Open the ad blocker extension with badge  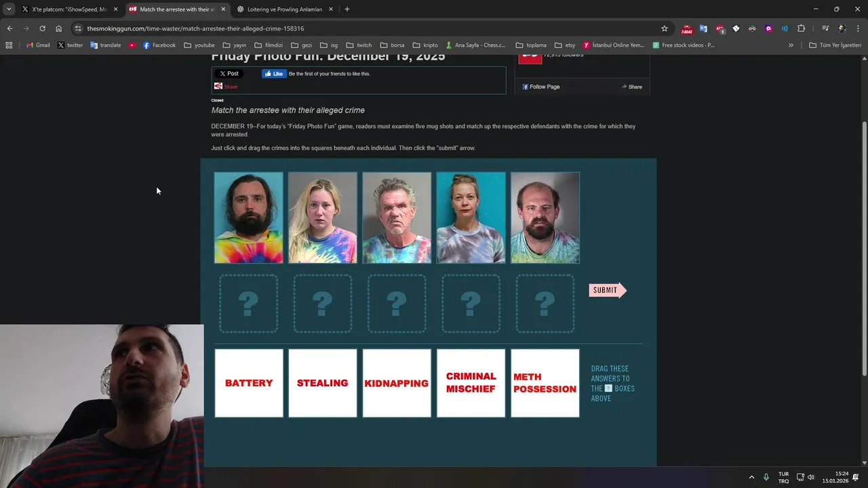point(719,28)
